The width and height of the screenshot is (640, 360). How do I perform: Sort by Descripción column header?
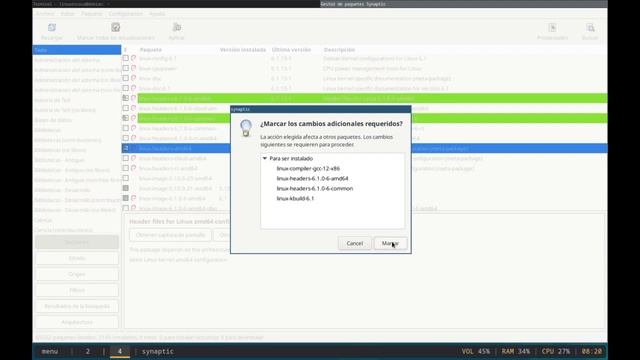339,50
